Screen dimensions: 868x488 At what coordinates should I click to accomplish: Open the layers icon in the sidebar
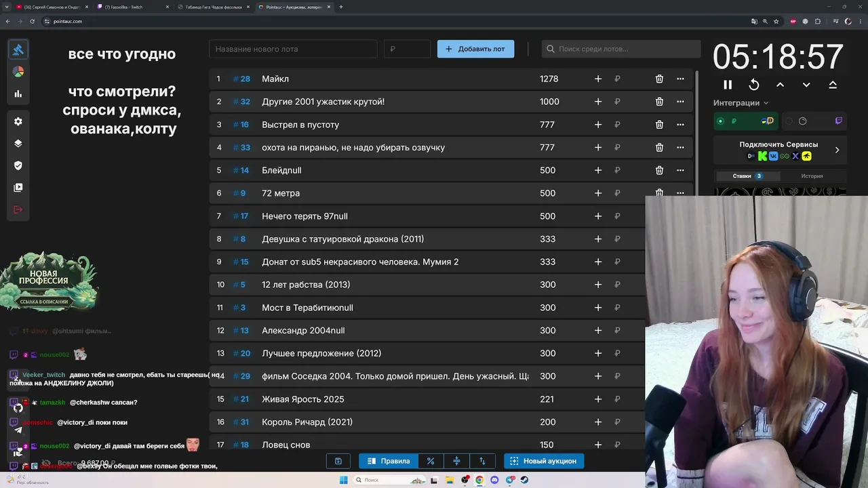[18, 144]
